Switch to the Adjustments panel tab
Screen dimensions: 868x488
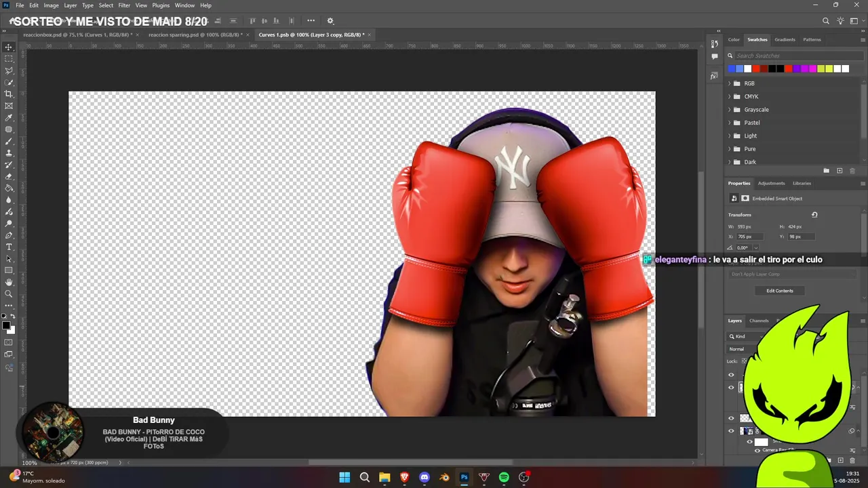click(x=771, y=183)
